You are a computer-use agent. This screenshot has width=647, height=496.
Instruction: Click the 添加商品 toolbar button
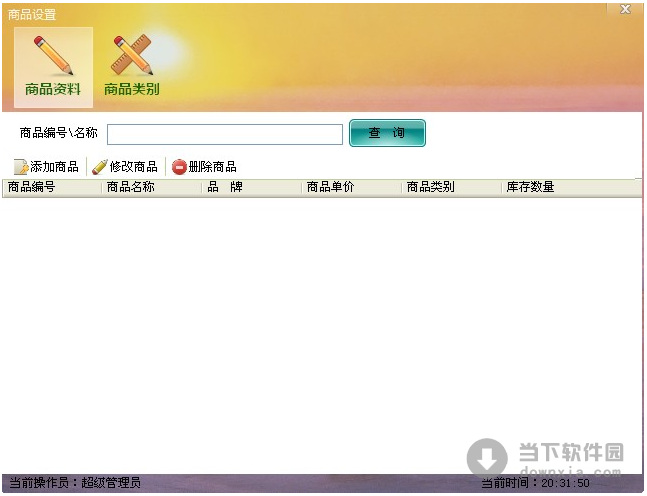click(x=46, y=167)
